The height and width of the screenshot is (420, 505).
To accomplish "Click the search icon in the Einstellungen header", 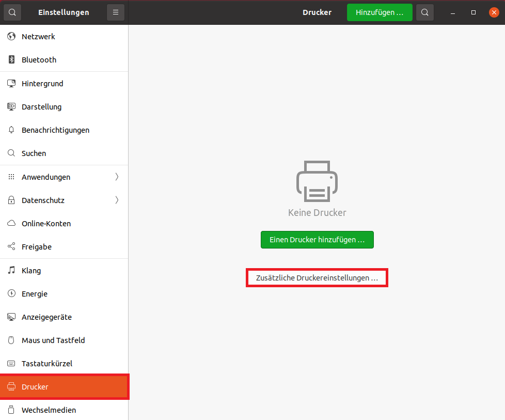I will pos(12,12).
